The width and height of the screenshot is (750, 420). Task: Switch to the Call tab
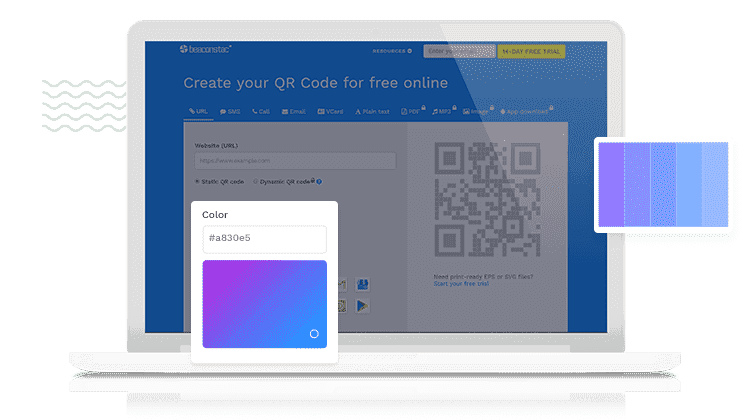[x=261, y=111]
